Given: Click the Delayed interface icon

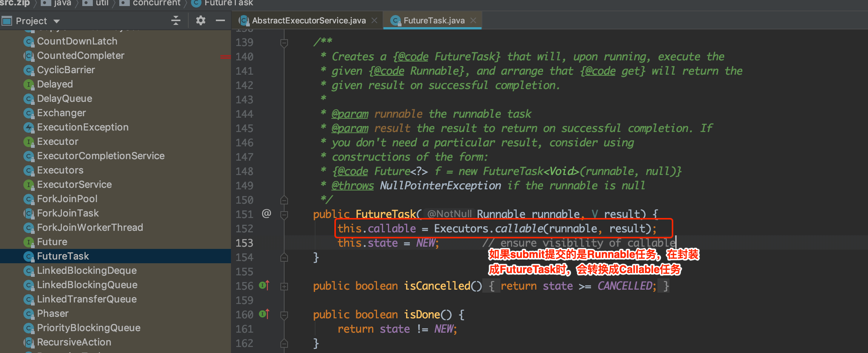Looking at the screenshot, I should pos(29,84).
